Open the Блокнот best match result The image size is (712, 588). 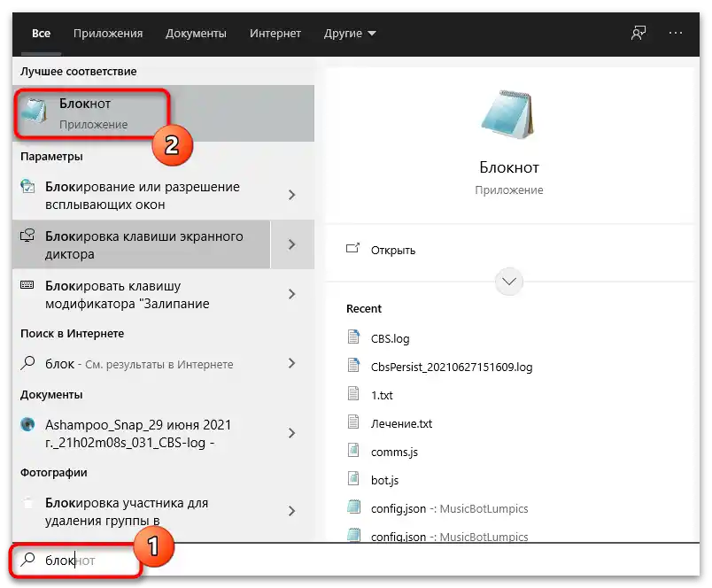tap(164, 113)
